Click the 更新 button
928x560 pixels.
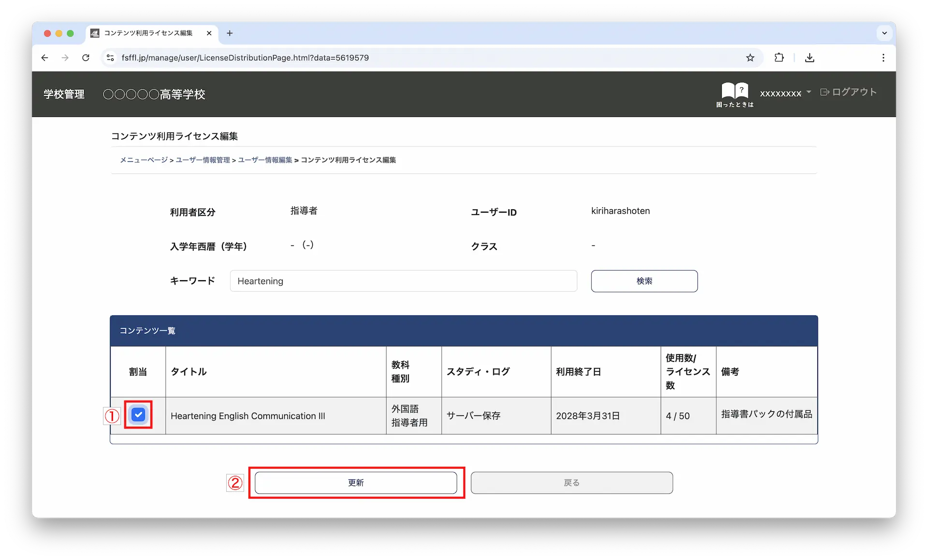click(356, 483)
